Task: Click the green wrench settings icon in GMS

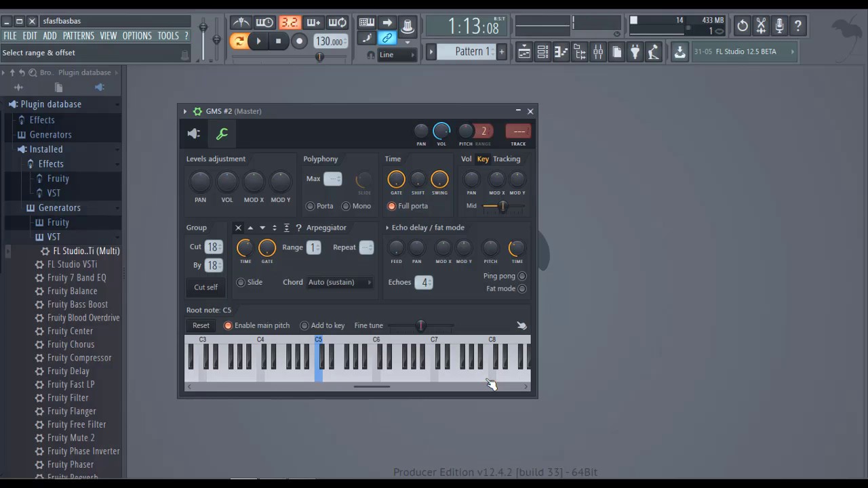Action: pos(222,134)
